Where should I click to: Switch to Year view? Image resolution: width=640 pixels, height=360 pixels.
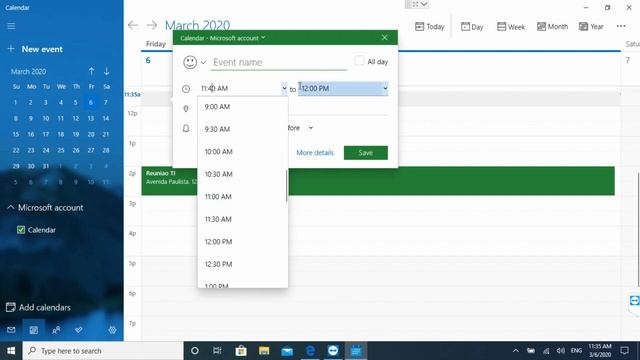[591, 27]
